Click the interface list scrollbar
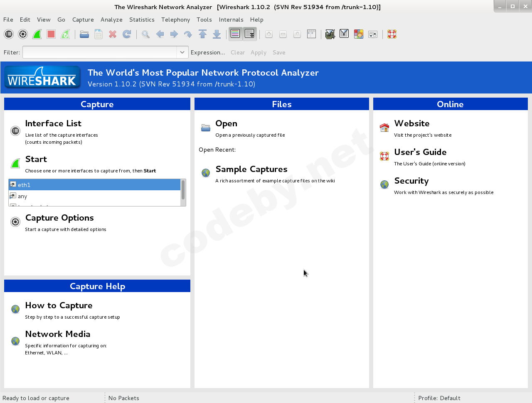Screen dimensions: 532x403 [x=183, y=191]
